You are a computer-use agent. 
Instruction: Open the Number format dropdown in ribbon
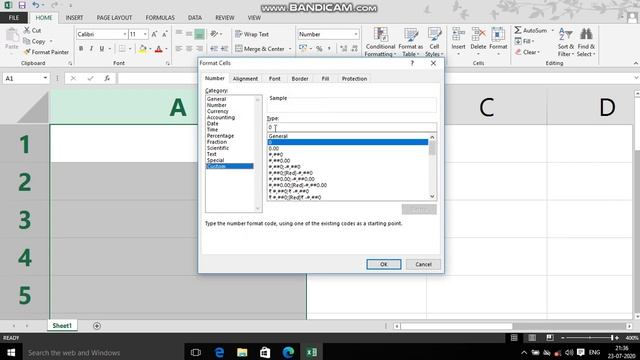[356, 34]
